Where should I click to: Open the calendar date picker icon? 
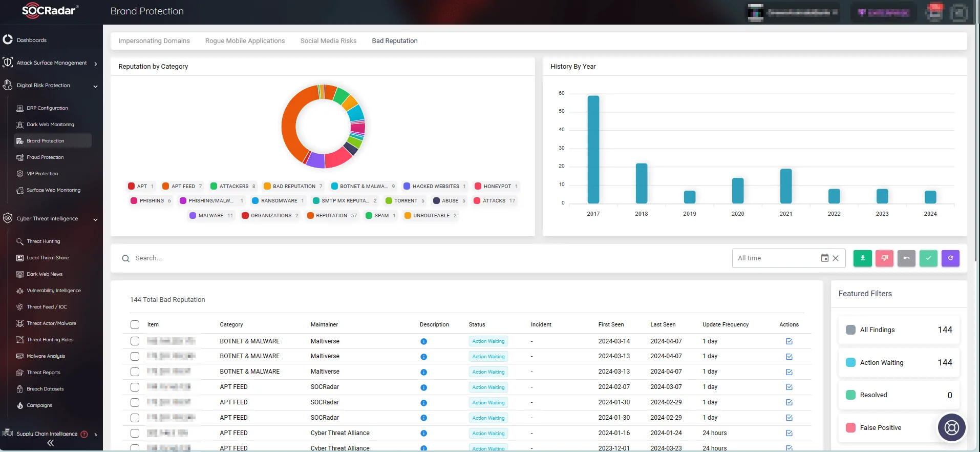tap(824, 258)
